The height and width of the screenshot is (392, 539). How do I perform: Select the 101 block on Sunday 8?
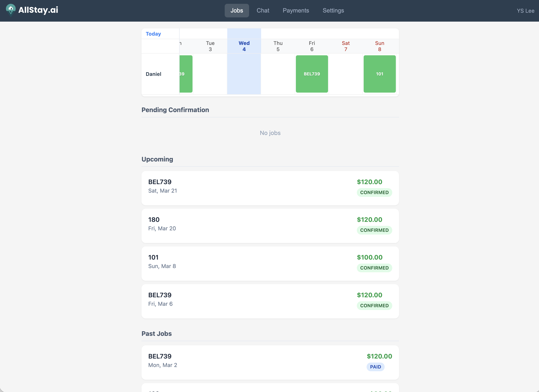pyautogui.click(x=379, y=74)
